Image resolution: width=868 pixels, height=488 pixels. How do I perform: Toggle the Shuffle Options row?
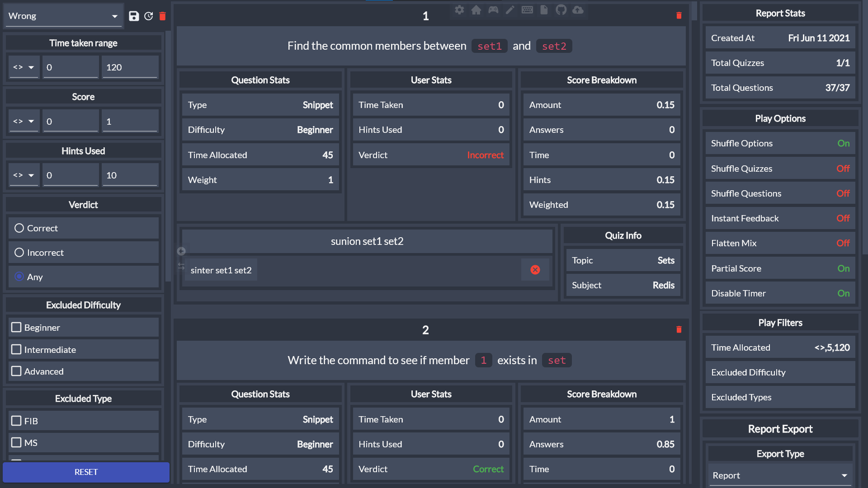point(780,143)
